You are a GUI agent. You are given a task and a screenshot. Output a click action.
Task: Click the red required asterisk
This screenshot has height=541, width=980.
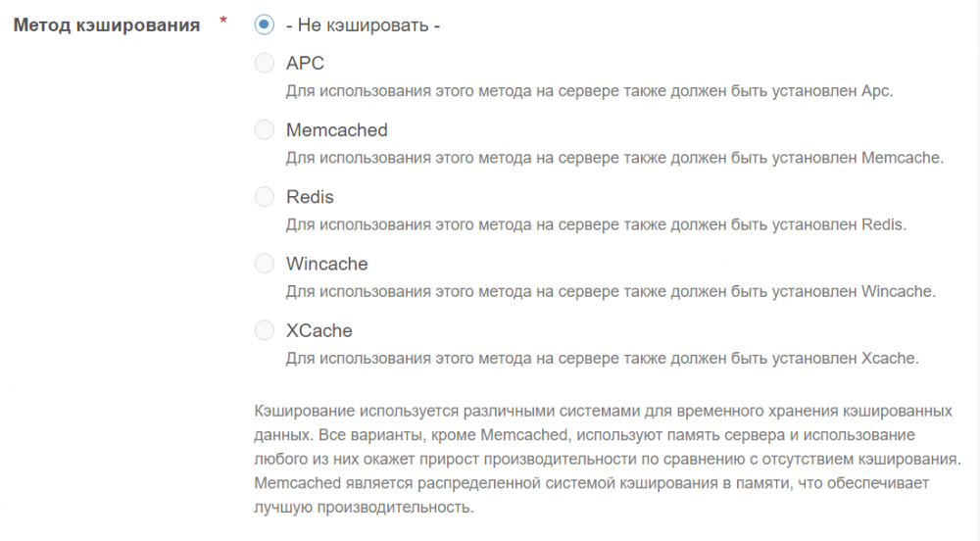(x=223, y=22)
